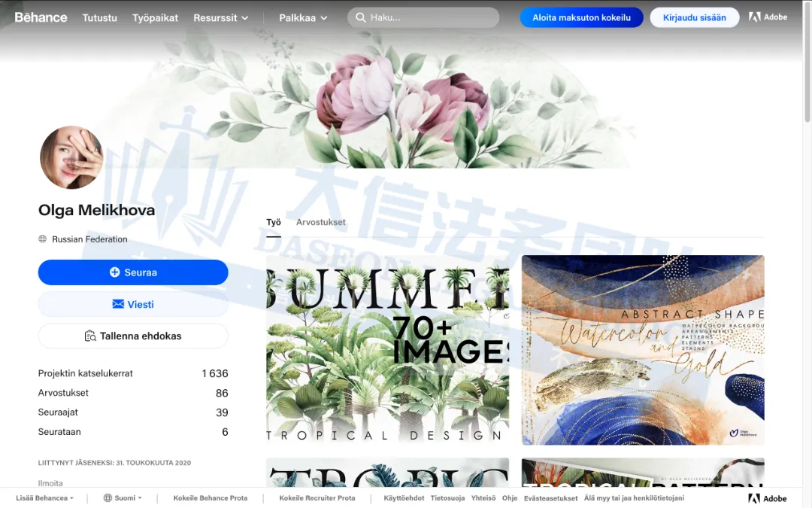The image size is (812, 508).
Task: Open the Abstract Shapes Watercolor and Gold project
Action: (x=643, y=350)
